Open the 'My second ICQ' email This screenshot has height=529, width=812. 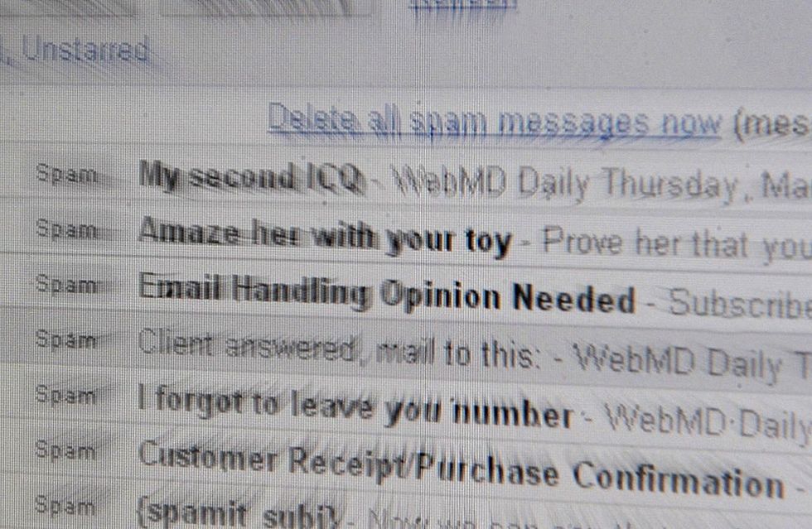pos(250,176)
